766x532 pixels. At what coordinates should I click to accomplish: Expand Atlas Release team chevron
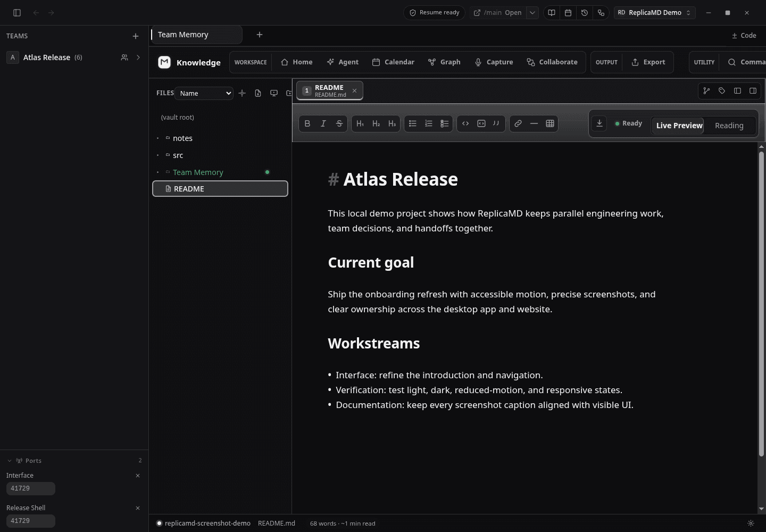(x=138, y=57)
